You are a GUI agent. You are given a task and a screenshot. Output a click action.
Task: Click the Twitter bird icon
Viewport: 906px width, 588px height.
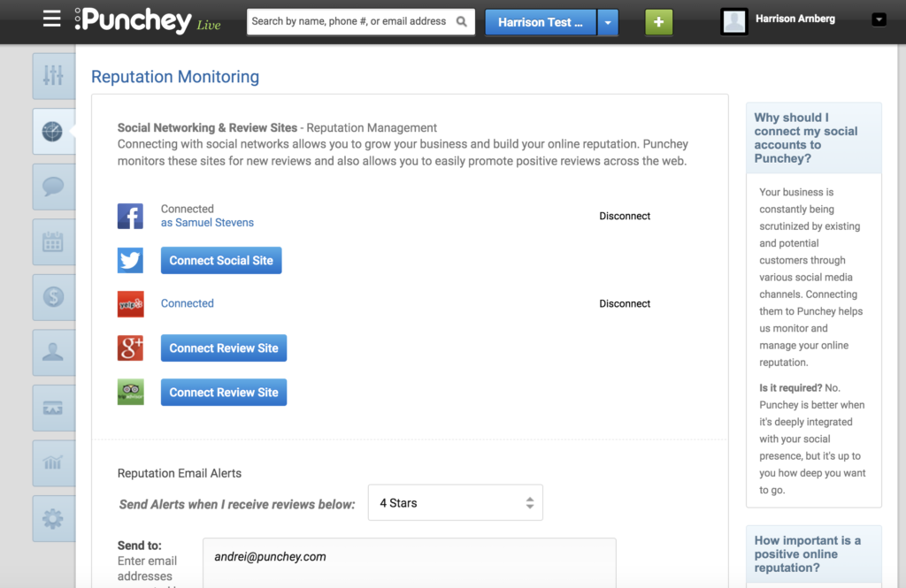point(131,260)
